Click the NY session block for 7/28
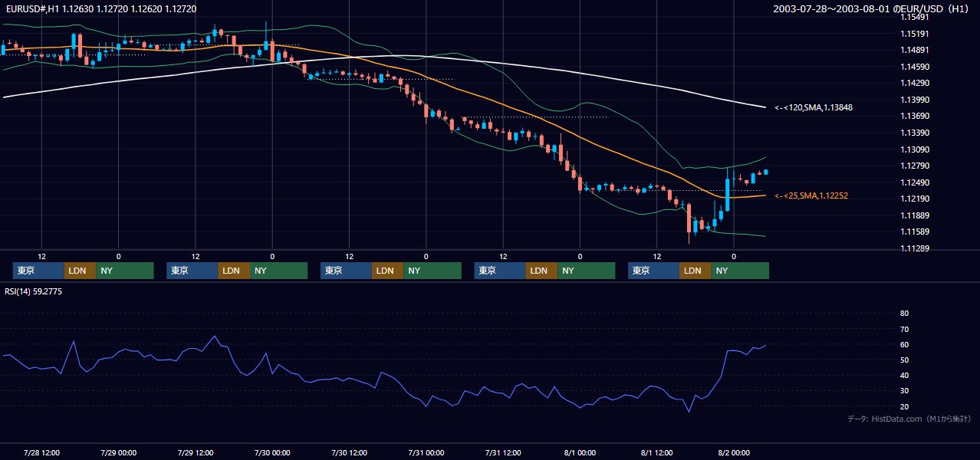 click(x=124, y=271)
